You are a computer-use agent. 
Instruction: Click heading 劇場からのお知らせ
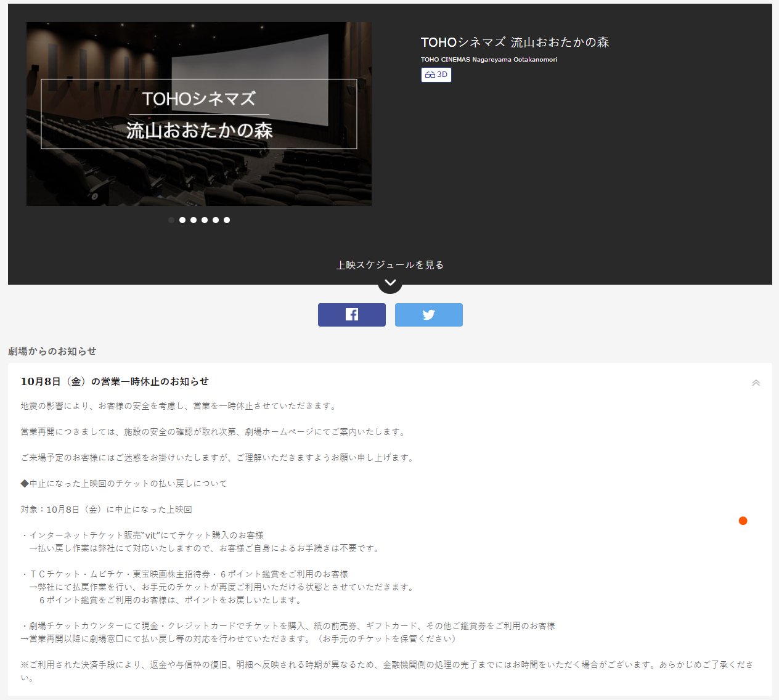pos(52,351)
